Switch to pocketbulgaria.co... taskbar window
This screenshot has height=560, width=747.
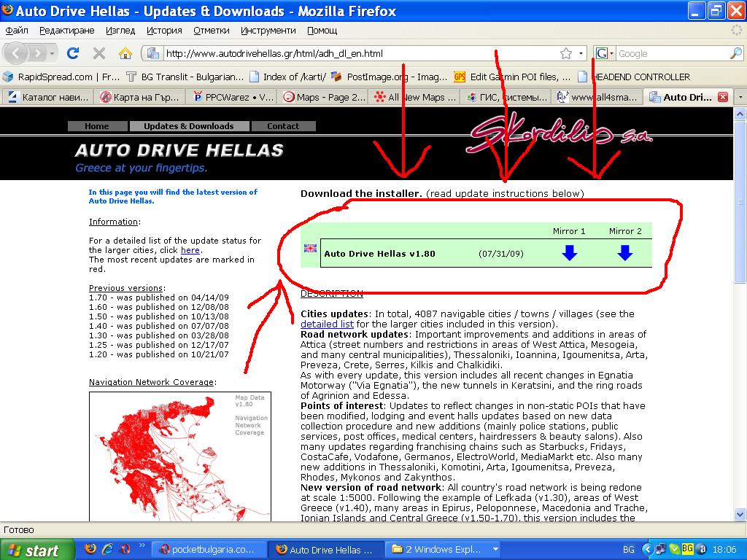pyautogui.click(x=209, y=550)
